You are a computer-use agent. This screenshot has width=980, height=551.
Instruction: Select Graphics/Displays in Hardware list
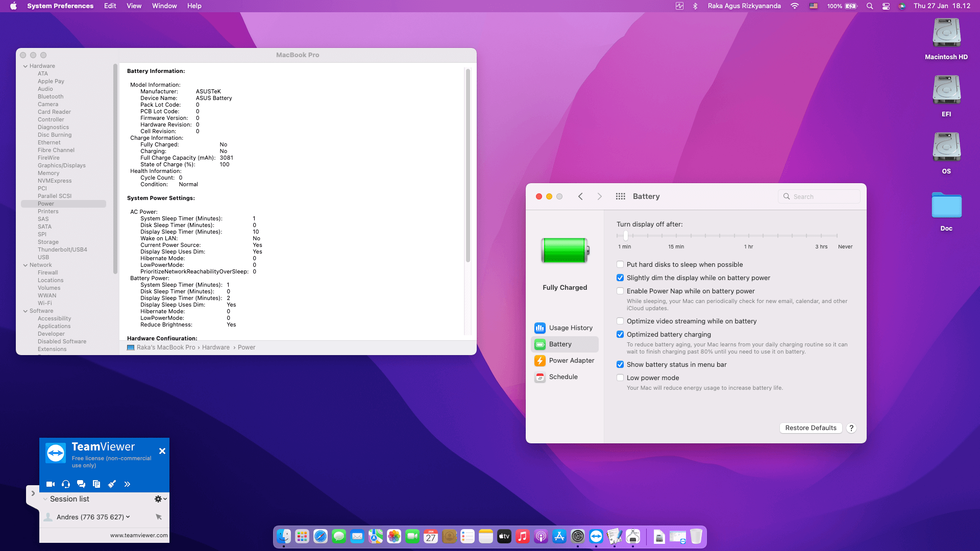click(61, 165)
